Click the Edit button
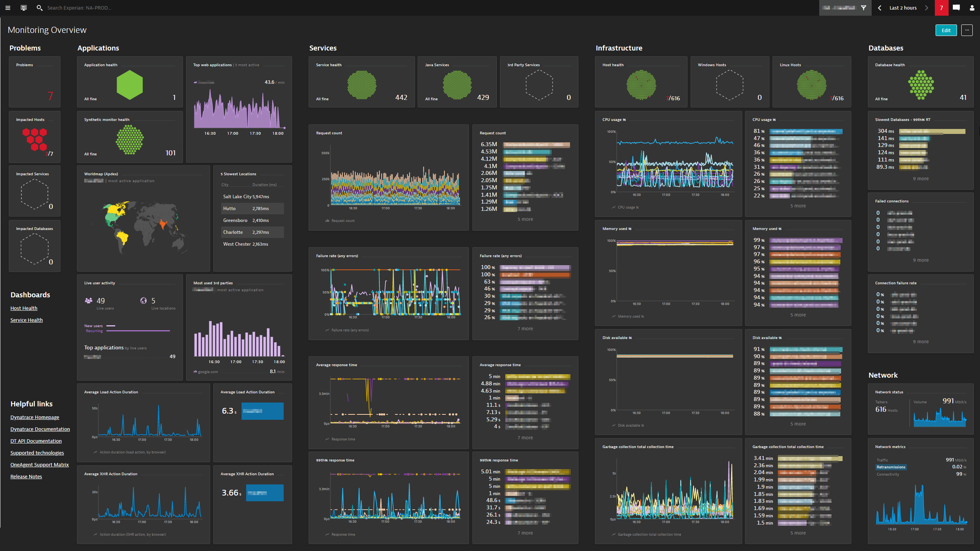This screenshot has height=551, width=980. (946, 30)
